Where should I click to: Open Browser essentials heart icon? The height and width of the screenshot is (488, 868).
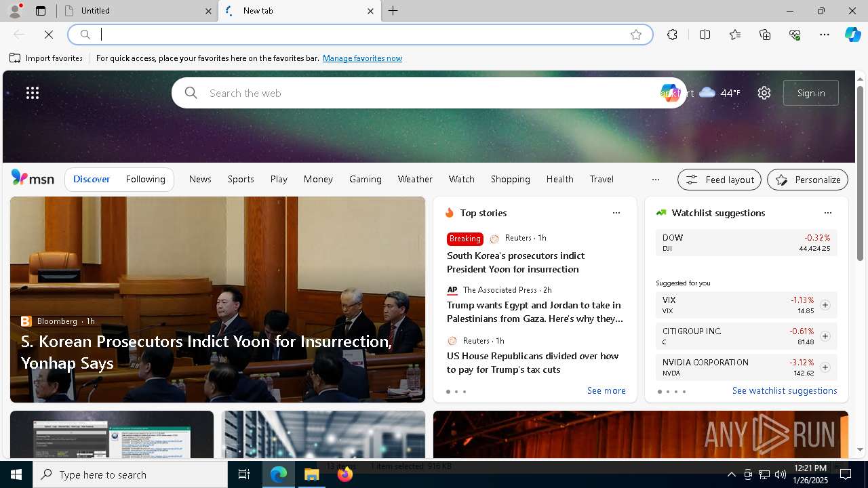point(795,35)
